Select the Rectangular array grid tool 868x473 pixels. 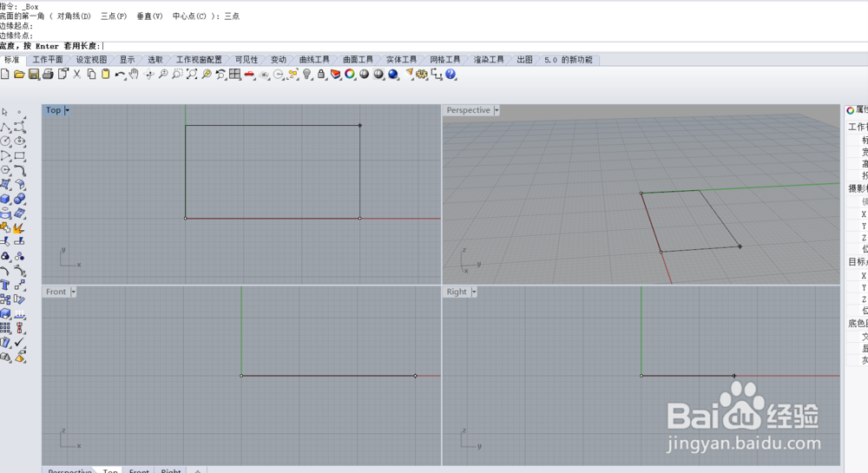(x=5, y=328)
